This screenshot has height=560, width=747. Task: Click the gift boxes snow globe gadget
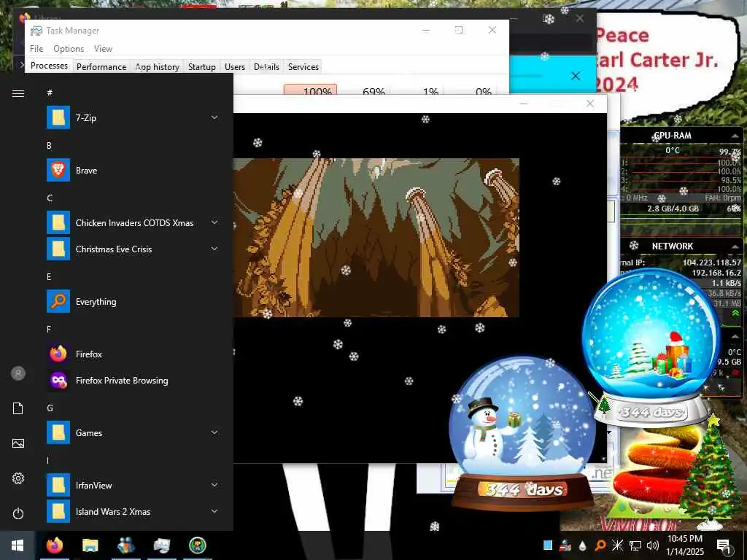[x=651, y=348]
